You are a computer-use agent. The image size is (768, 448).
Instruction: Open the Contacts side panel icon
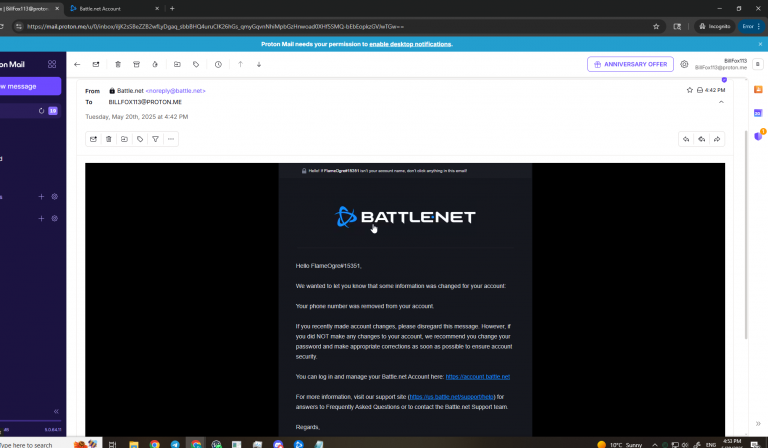coord(758,90)
